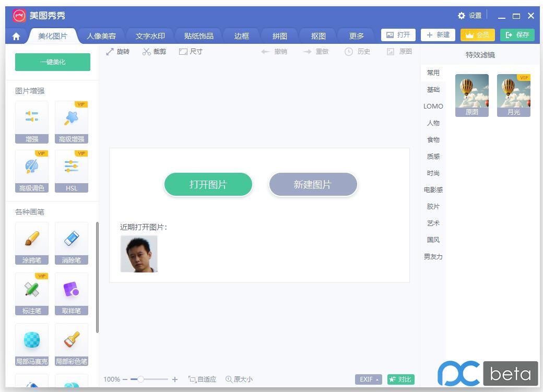
Task: Click the 旋转 rotate tool
Action: click(x=118, y=52)
